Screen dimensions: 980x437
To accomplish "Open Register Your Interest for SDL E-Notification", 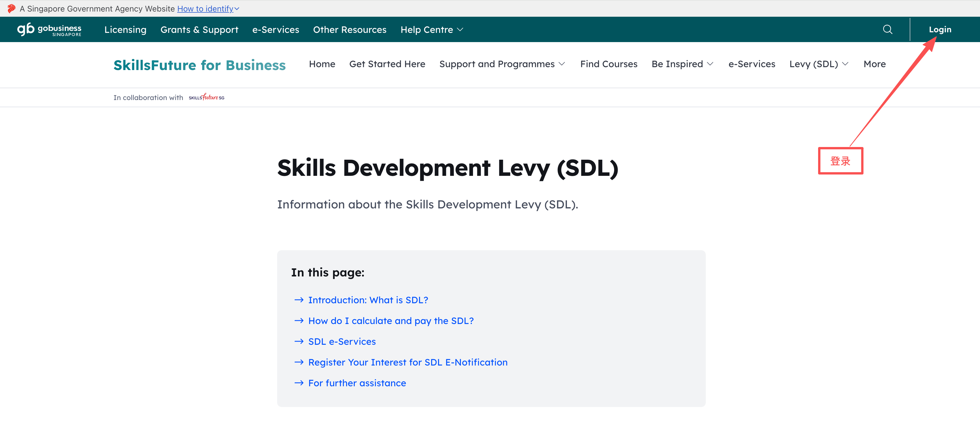I will [407, 362].
